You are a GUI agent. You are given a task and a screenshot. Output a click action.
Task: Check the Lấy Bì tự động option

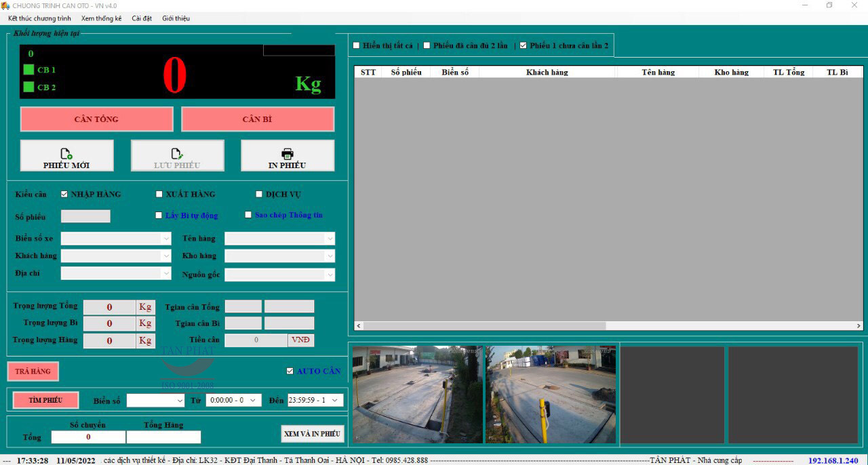[x=159, y=216]
